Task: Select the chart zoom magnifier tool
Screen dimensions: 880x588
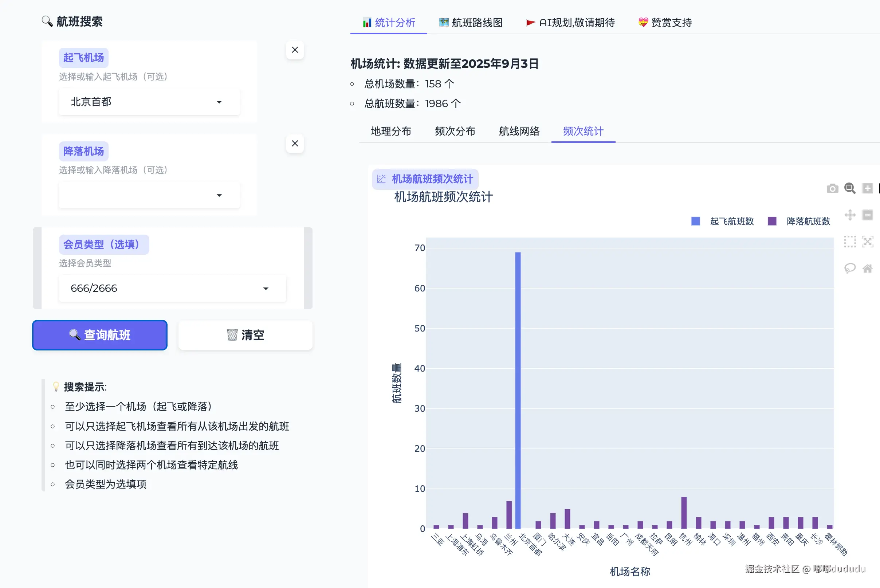Action: coord(850,188)
